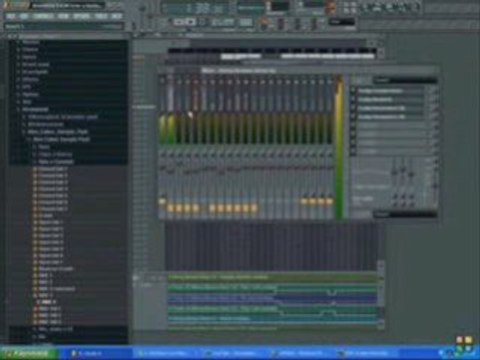Click the first EQ band slider in mixer
The width and height of the screenshot is (480, 360).
[395, 173]
